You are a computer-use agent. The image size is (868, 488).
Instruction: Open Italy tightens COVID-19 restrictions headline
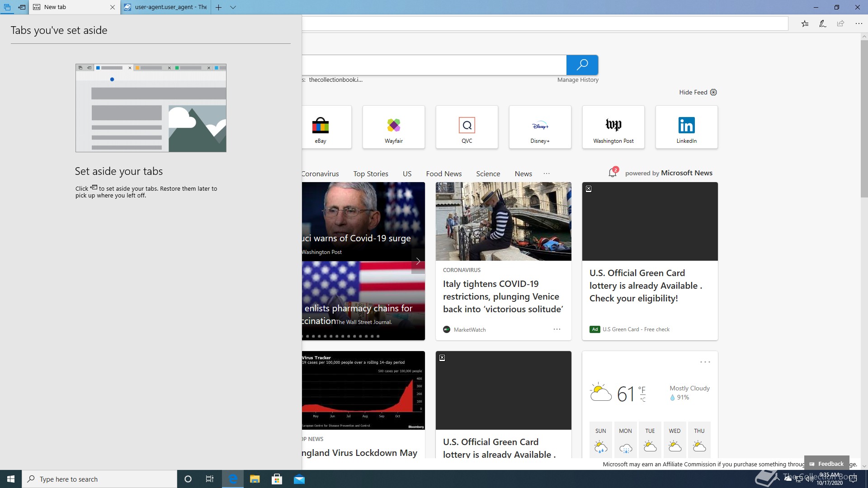[503, 296]
